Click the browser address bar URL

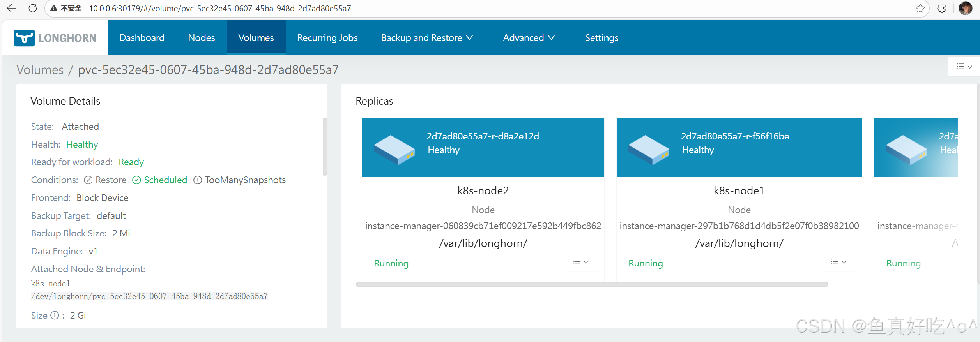click(x=220, y=8)
